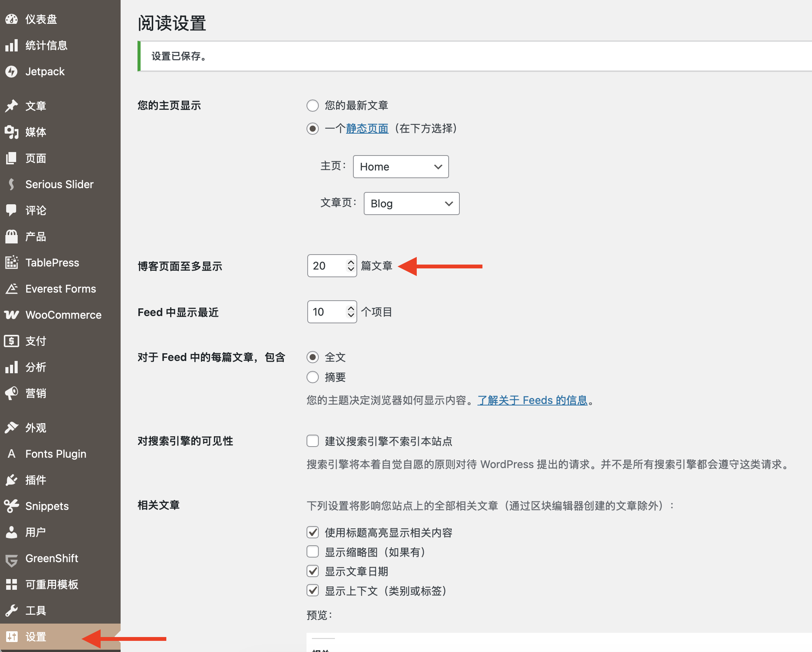Image resolution: width=812 pixels, height=652 pixels.
Task: Select the 您的最新文章 radio option
Action: click(312, 106)
